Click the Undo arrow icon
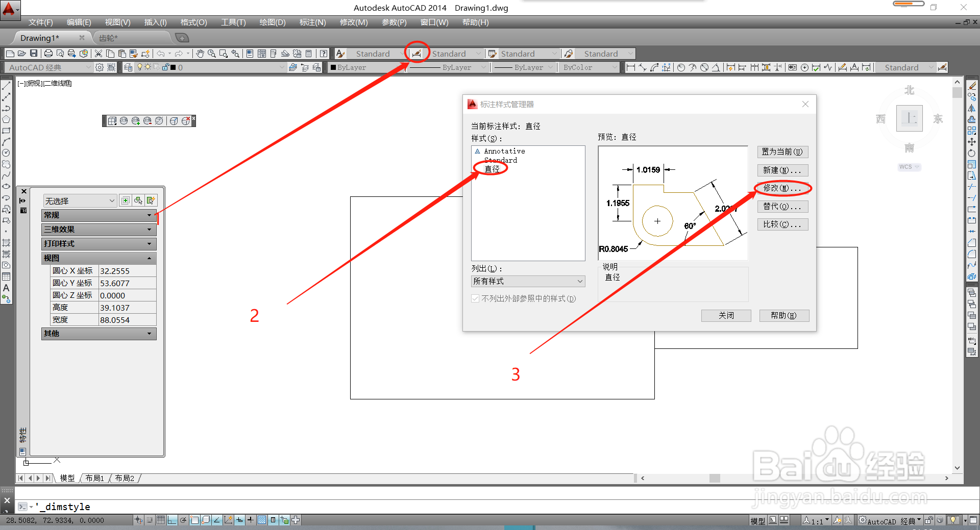Screen dimensions: 980x530 click(161, 54)
